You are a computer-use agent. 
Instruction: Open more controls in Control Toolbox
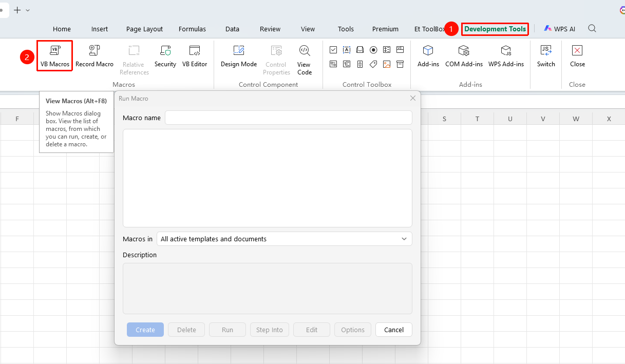(400, 64)
